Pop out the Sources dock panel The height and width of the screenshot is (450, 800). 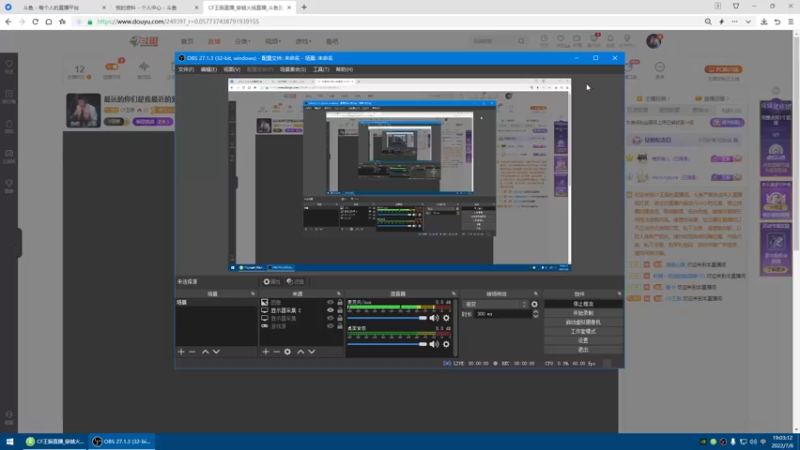pos(338,294)
